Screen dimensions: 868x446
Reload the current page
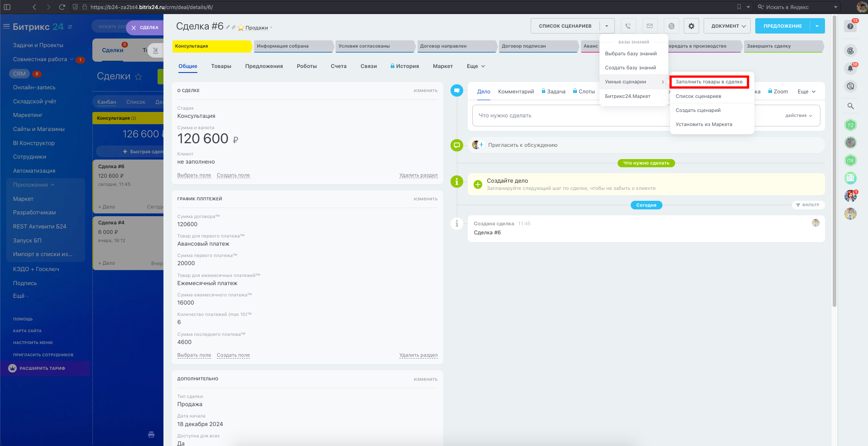point(62,7)
